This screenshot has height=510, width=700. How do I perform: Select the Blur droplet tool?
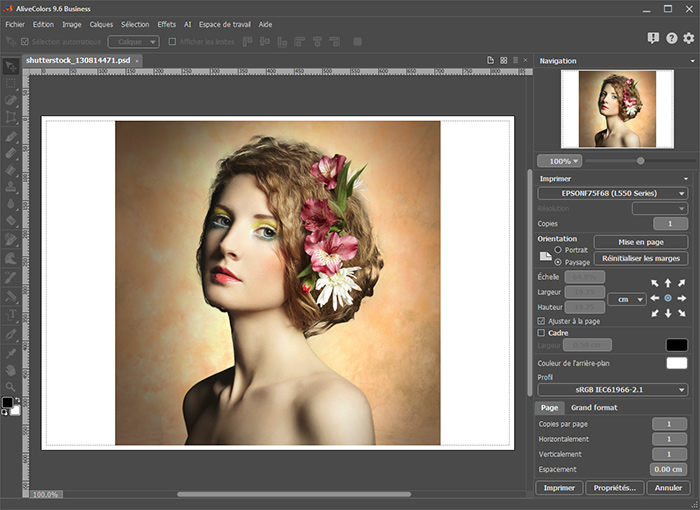click(11, 204)
